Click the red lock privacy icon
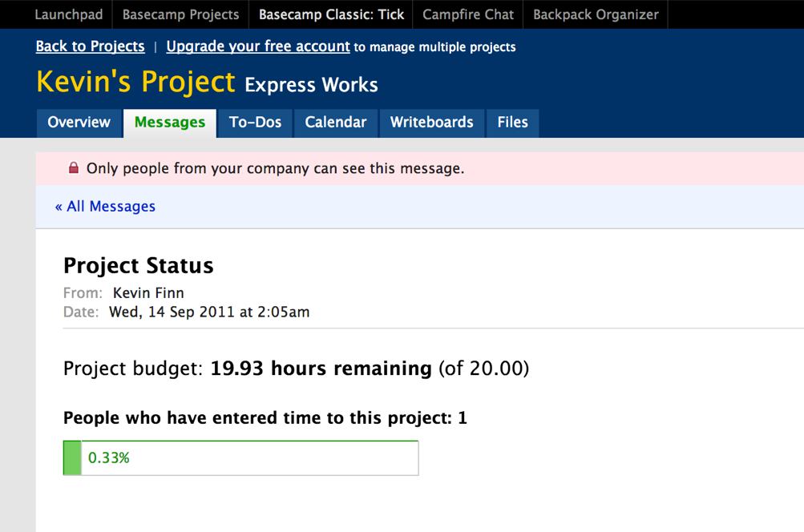The width and height of the screenshot is (804, 532). (x=73, y=167)
